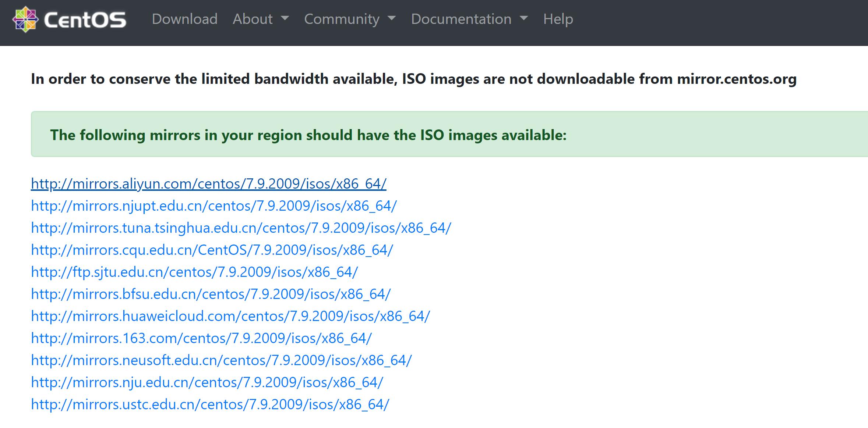Open the Nanjing University mirror link
Screen dimensions: 868x428
pos(206,382)
